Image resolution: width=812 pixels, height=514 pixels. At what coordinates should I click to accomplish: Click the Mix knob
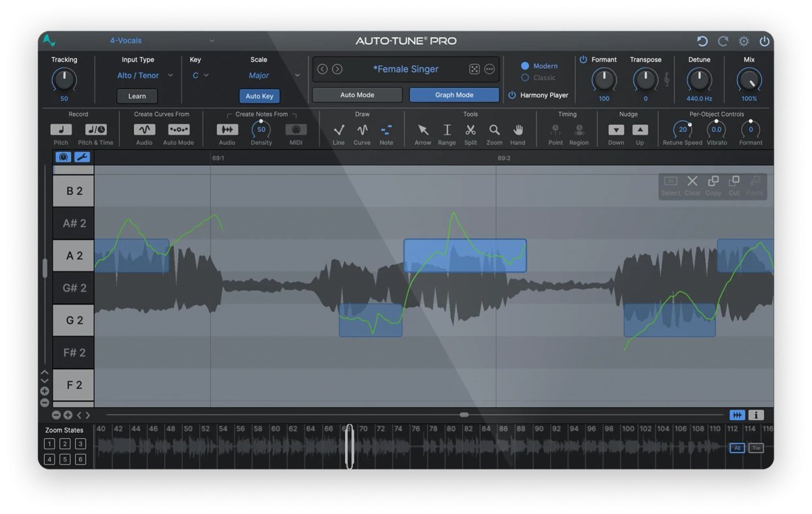point(749,80)
